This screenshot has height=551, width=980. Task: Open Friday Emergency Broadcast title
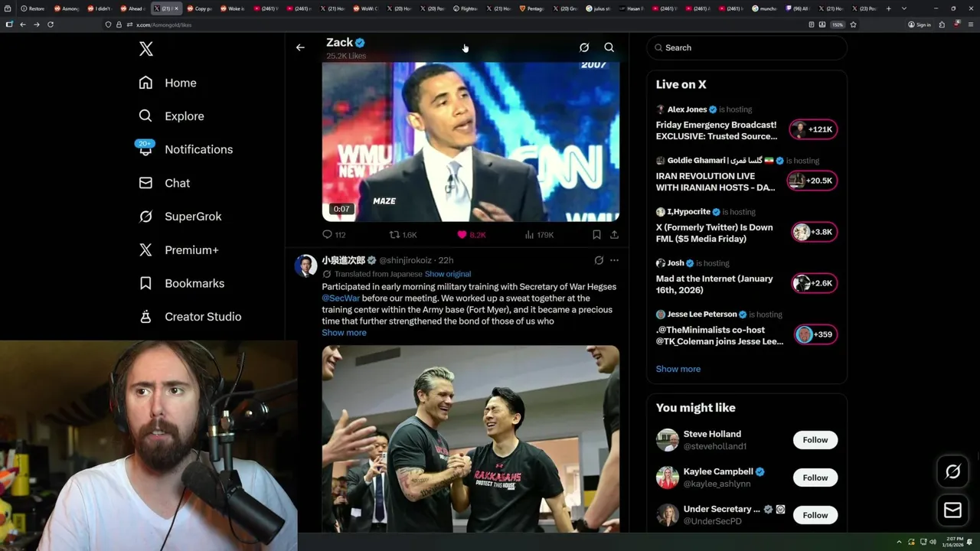tap(717, 130)
